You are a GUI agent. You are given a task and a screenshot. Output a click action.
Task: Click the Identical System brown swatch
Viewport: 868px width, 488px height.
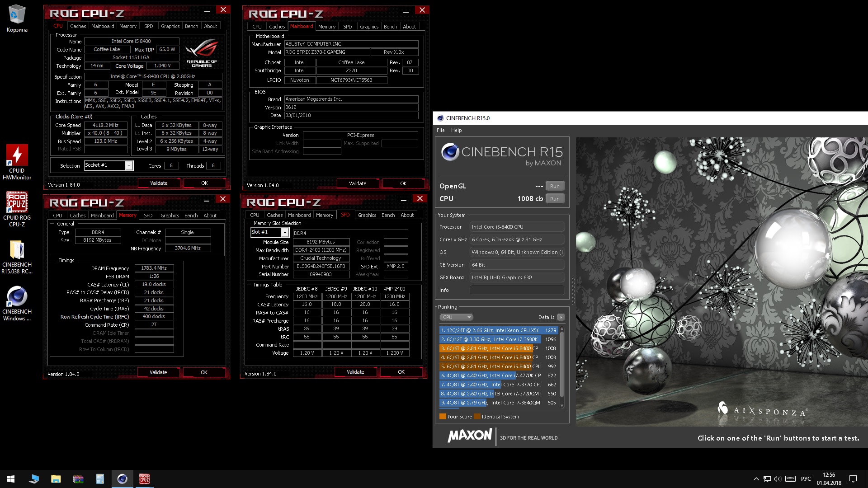click(x=477, y=417)
